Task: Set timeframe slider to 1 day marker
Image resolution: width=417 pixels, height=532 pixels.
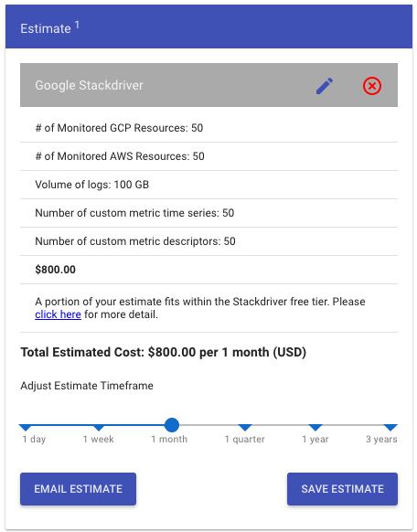Action: click(x=26, y=428)
